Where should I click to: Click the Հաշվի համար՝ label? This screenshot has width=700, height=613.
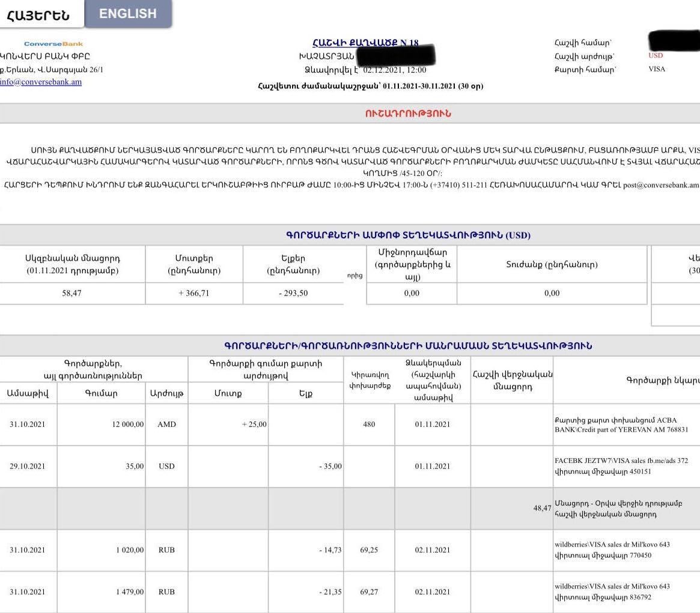(x=583, y=43)
